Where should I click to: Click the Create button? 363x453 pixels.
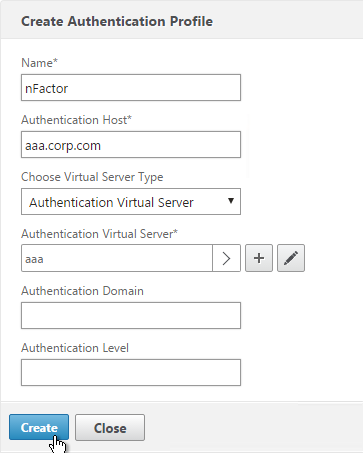pos(39,427)
